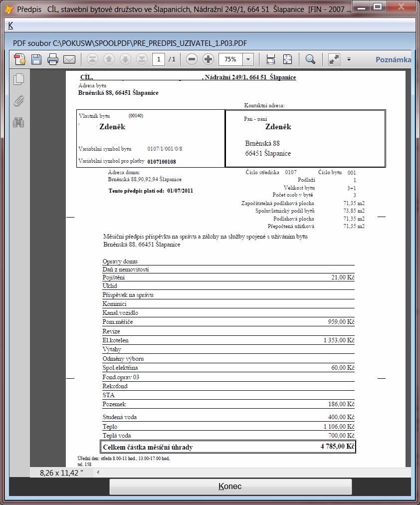Click the Rekofond row label

(115, 386)
